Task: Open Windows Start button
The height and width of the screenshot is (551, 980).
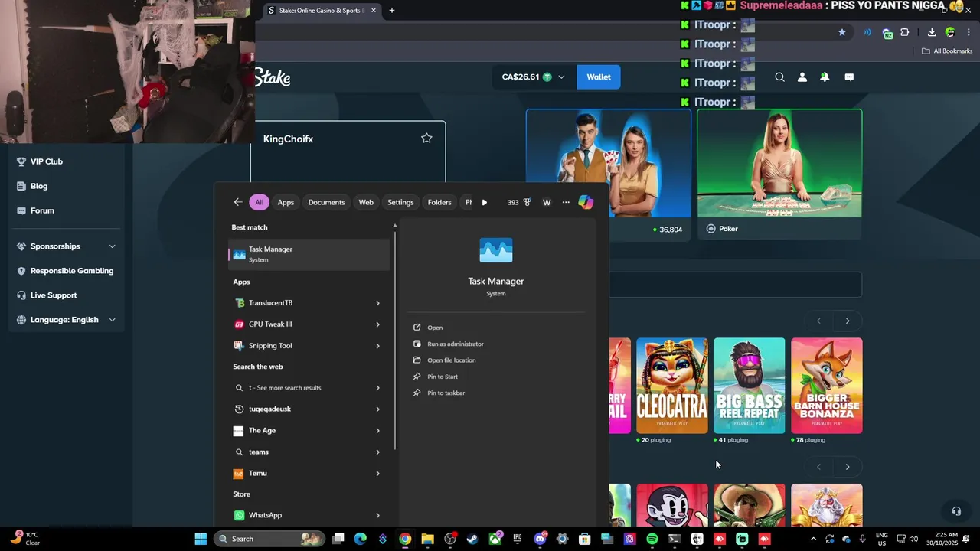Action: (x=201, y=539)
